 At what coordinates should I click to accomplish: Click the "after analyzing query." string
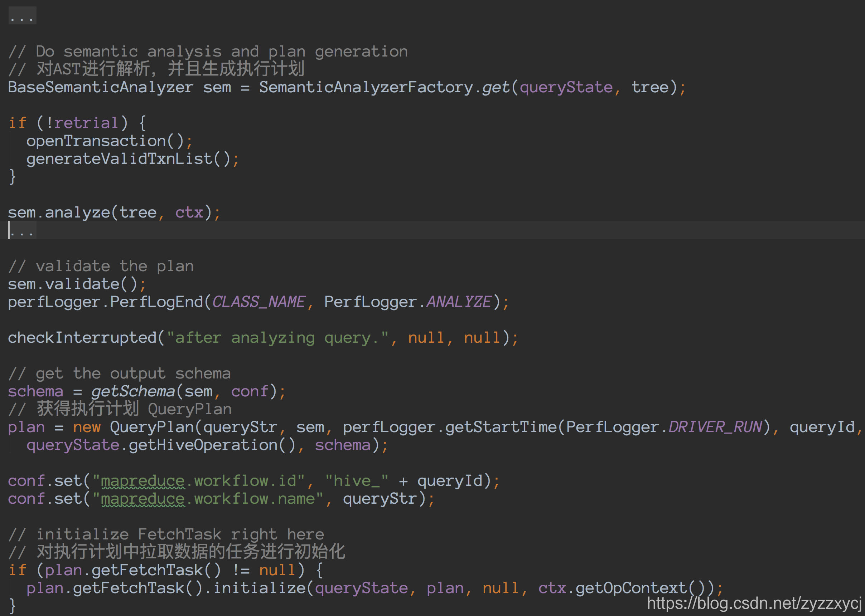pos(277,338)
